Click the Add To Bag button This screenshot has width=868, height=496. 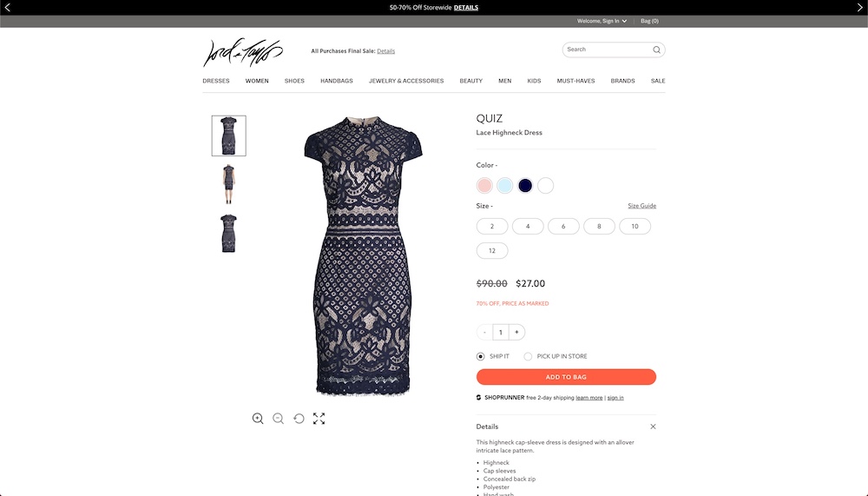tap(566, 377)
